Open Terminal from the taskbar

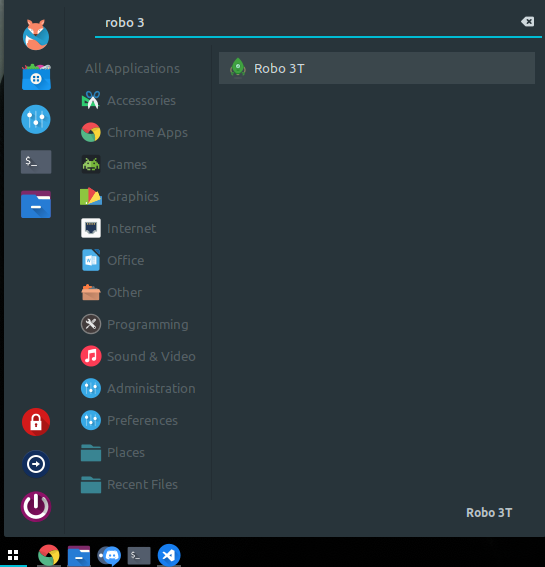point(139,555)
